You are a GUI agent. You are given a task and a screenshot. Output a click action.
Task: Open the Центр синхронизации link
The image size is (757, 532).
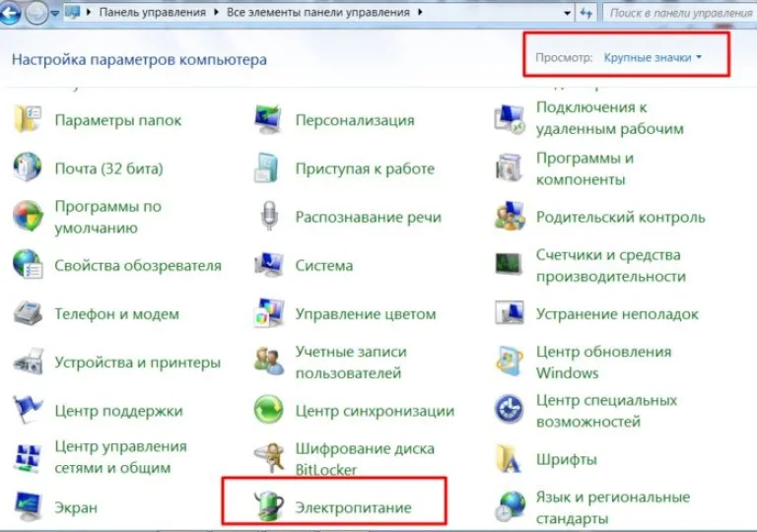coord(375,411)
